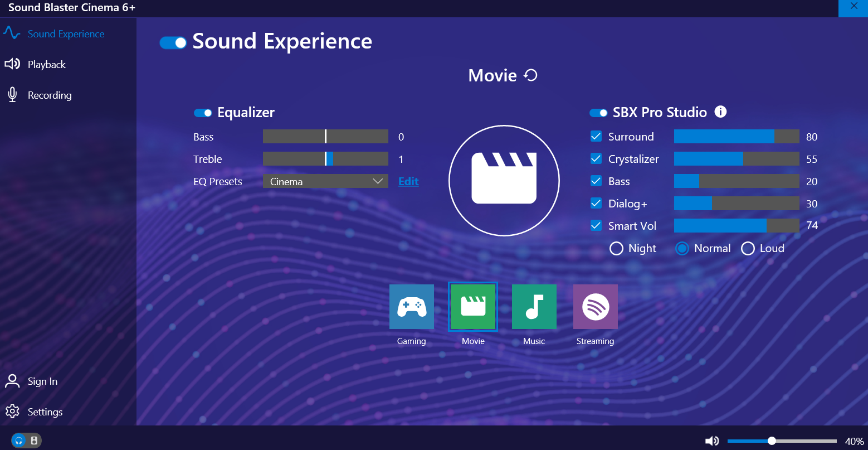868x450 pixels.
Task: Click the large clapperboard circle icon
Action: (x=504, y=181)
